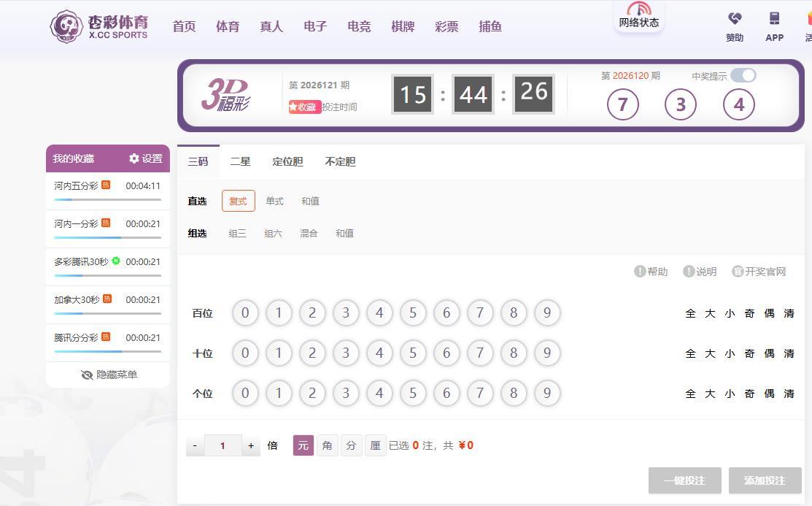The height and width of the screenshot is (506, 812).
Task: Select the 厘 bet unit
Action: pyautogui.click(x=376, y=445)
